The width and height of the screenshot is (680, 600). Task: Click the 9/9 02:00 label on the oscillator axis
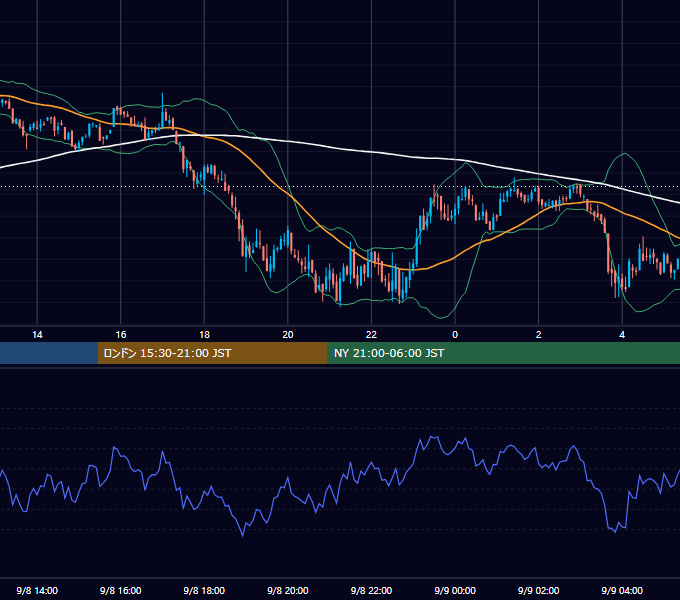(539, 590)
